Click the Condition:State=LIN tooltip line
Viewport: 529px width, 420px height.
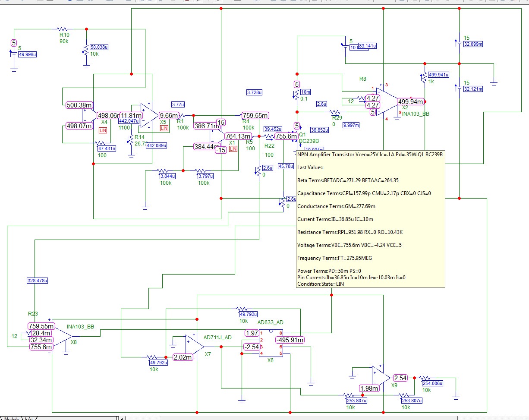point(321,284)
